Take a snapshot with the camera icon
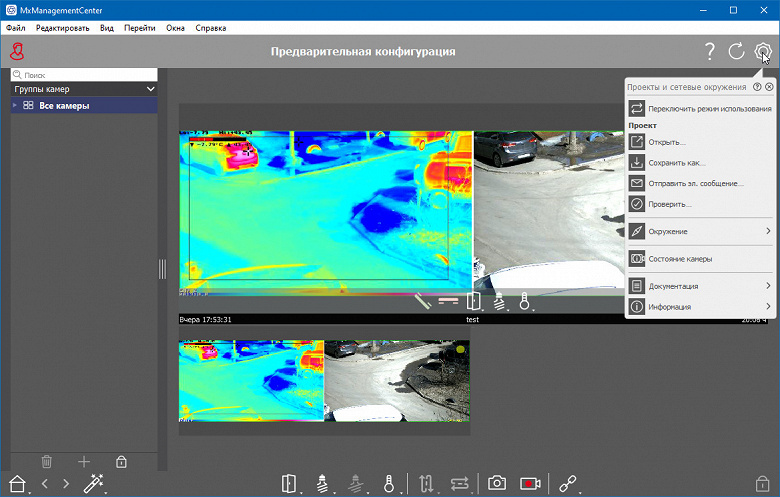The width and height of the screenshot is (780, 497). click(496, 483)
